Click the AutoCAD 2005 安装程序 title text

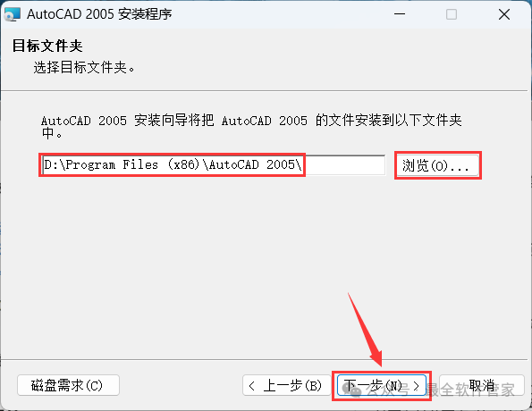click(x=99, y=14)
